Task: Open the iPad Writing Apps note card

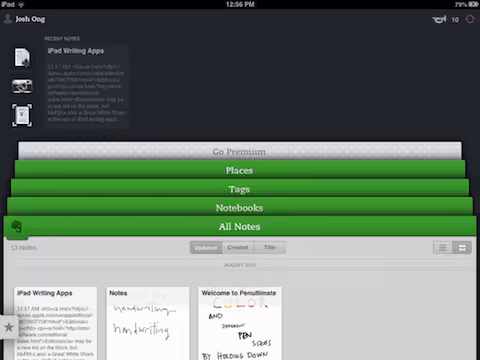Action: (x=56, y=323)
